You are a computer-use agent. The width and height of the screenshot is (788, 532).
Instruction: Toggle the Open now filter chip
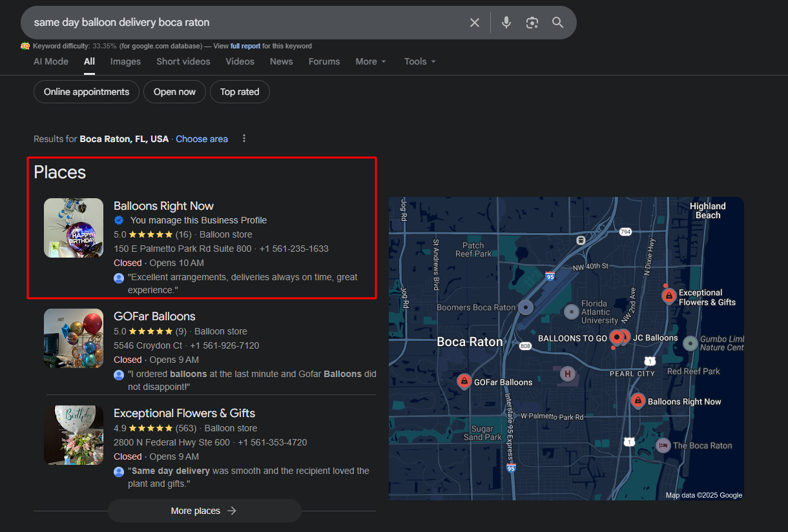coord(174,92)
